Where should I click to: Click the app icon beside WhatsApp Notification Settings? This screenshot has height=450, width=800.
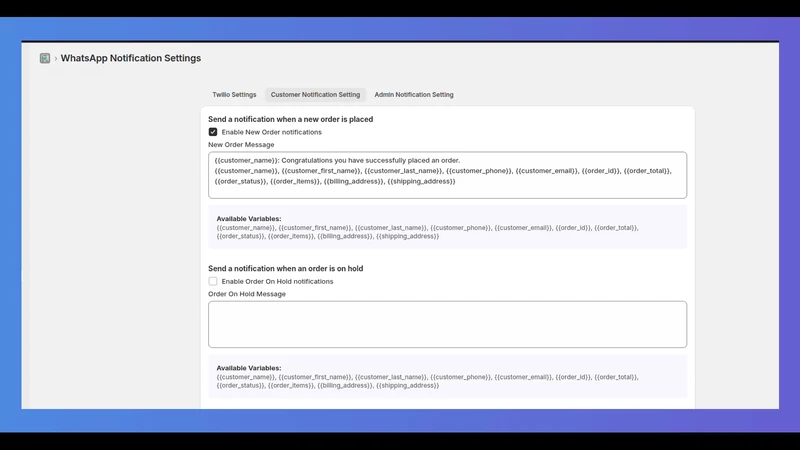[45, 58]
